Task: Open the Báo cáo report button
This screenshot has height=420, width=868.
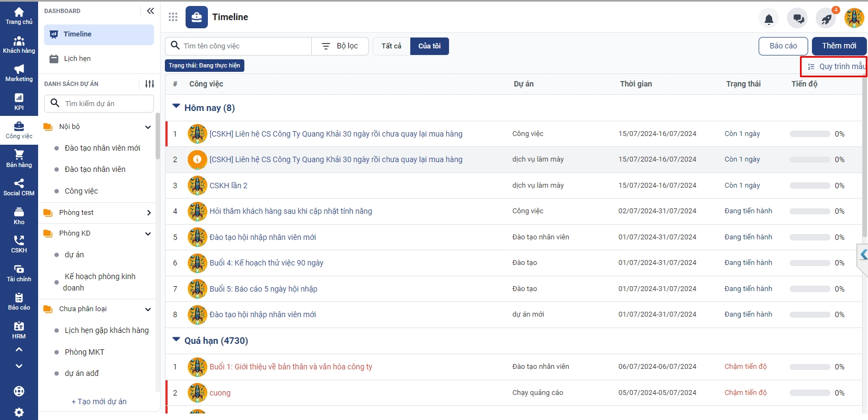Action: (783, 46)
